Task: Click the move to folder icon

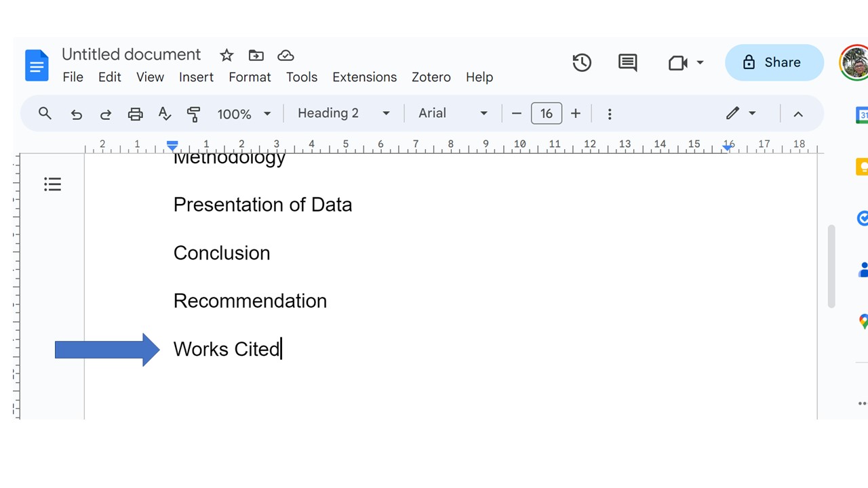Action: click(x=256, y=56)
